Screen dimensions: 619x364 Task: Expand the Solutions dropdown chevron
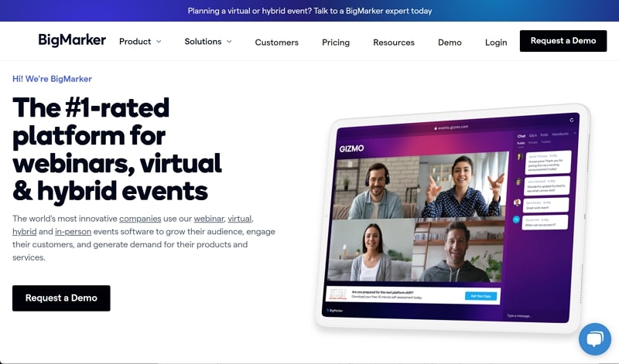tap(229, 42)
